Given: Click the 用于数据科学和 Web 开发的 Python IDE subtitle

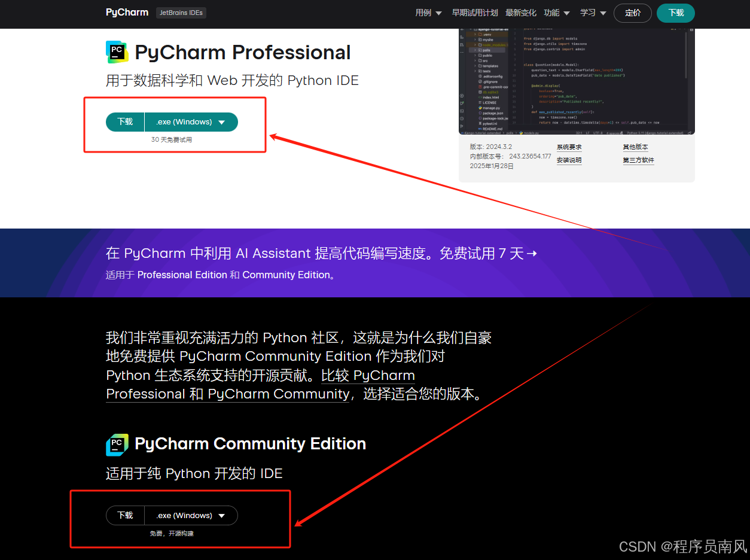Looking at the screenshot, I should (232, 81).
